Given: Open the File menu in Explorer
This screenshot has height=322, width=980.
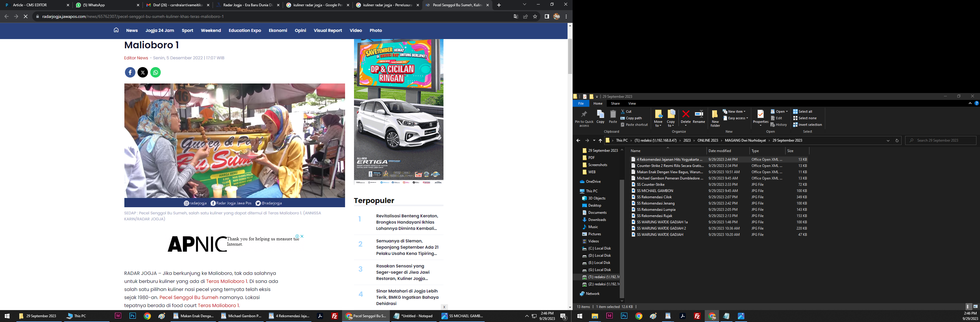Looking at the screenshot, I should tap(581, 103).
